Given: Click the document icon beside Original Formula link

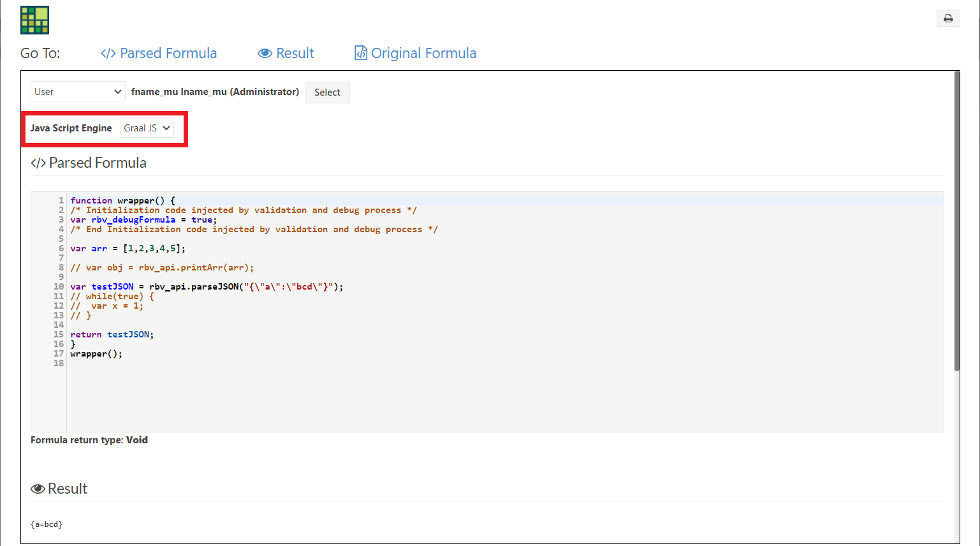Looking at the screenshot, I should (360, 52).
